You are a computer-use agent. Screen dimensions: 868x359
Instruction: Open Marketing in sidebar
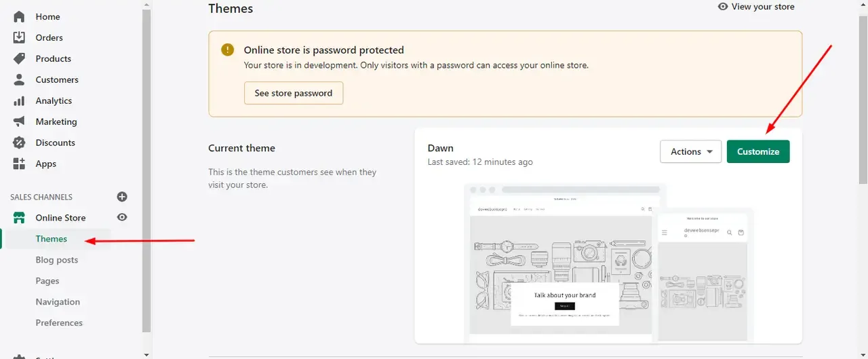tap(56, 121)
